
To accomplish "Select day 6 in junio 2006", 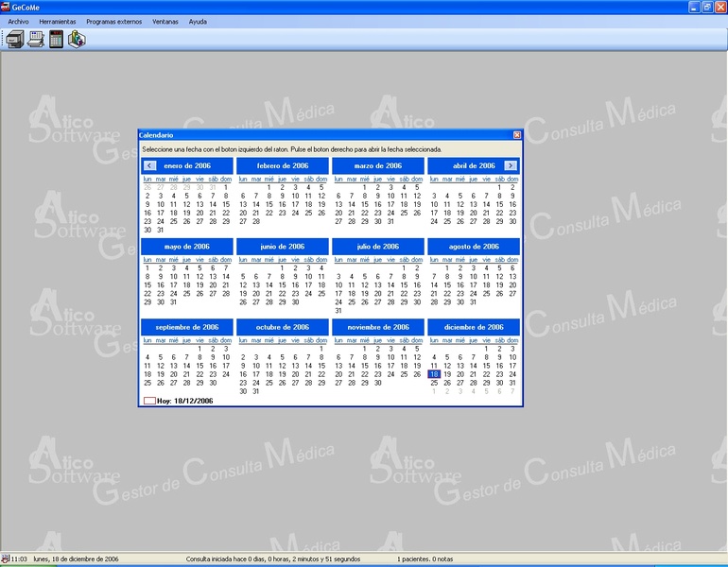I will [x=256, y=277].
